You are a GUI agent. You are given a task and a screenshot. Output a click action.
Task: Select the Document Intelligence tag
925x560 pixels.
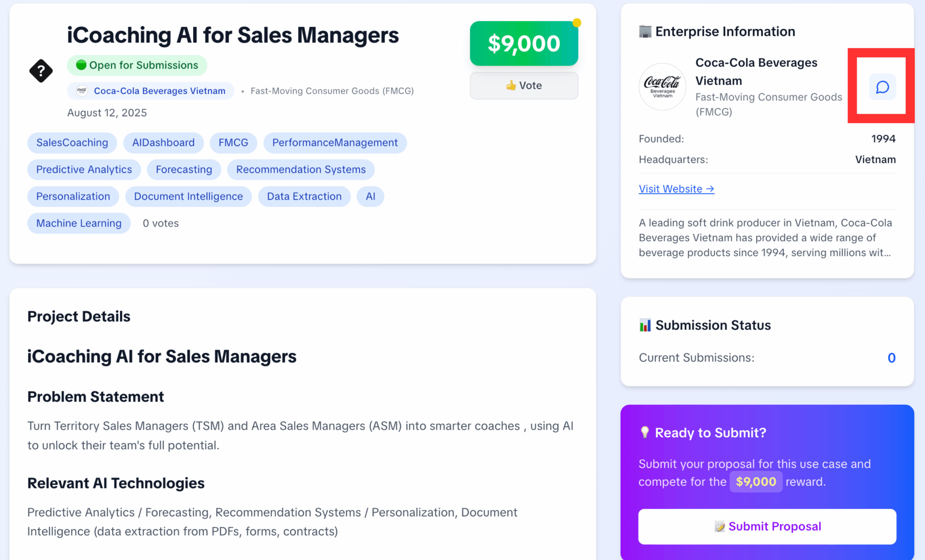pyautogui.click(x=189, y=196)
